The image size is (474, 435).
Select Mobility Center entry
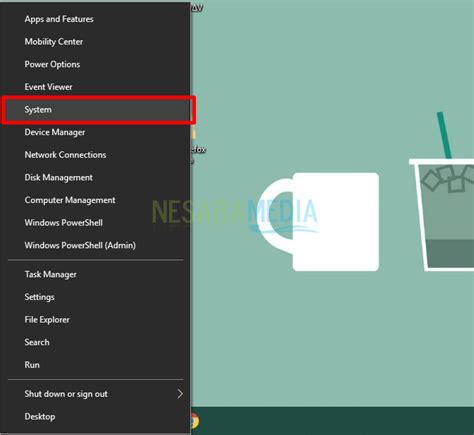95,42
